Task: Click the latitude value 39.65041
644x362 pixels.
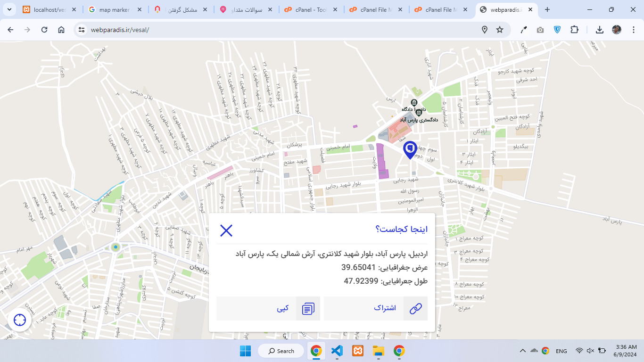Action: click(x=358, y=267)
